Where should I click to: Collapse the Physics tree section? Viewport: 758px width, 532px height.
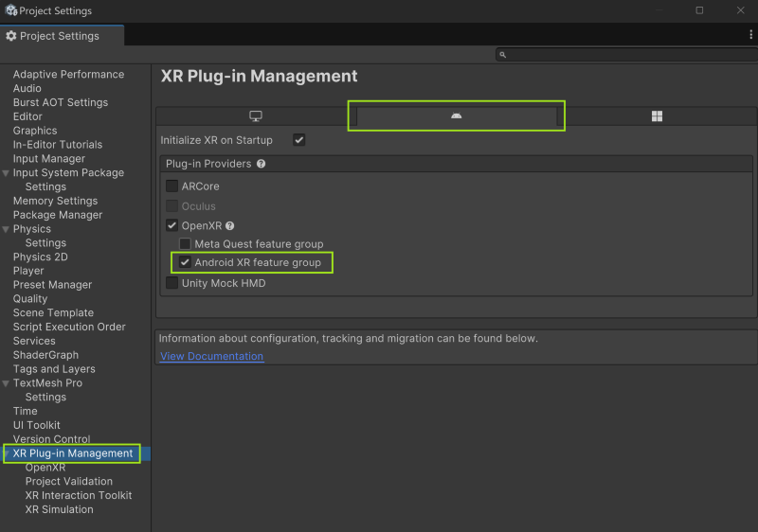7,229
